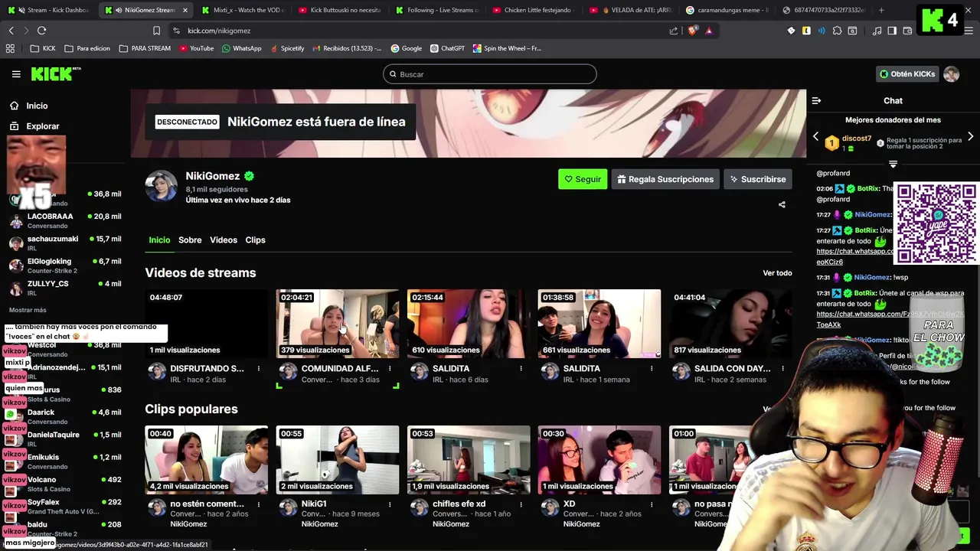Show next top donor arrow
This screenshot has width=980, height=551.
tap(970, 137)
